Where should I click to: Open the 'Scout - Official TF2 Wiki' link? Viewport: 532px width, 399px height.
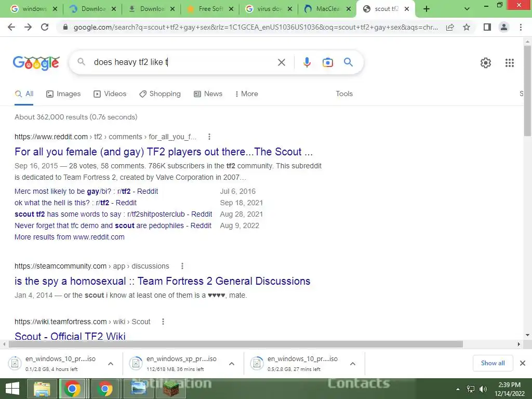[70, 336]
